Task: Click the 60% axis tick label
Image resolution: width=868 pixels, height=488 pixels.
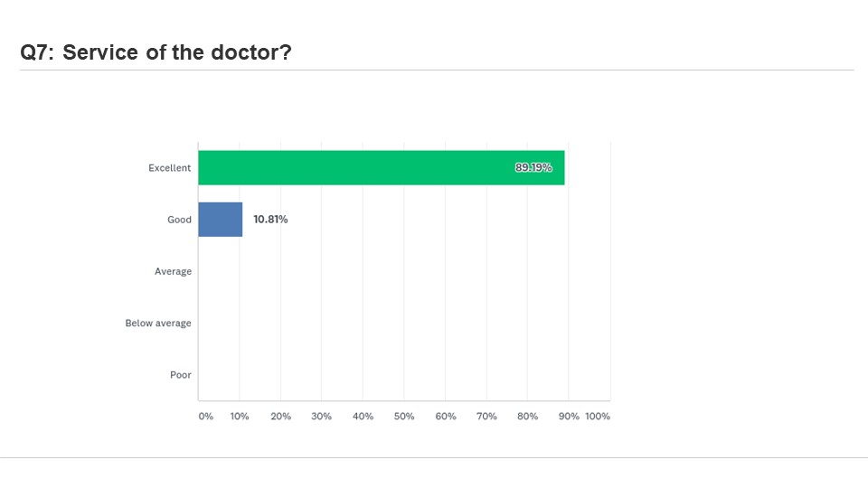Action: coord(446,416)
